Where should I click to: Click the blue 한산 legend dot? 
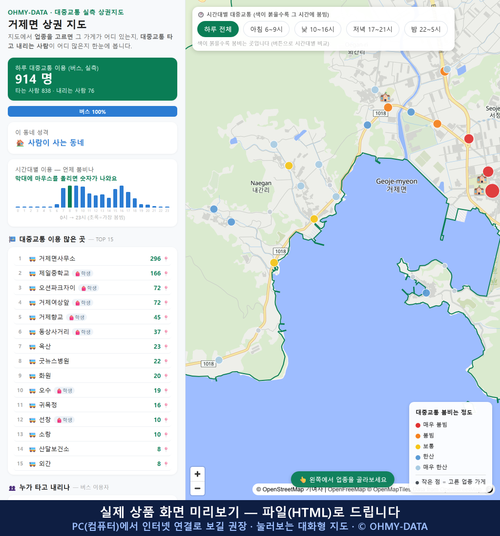pyautogui.click(x=418, y=457)
